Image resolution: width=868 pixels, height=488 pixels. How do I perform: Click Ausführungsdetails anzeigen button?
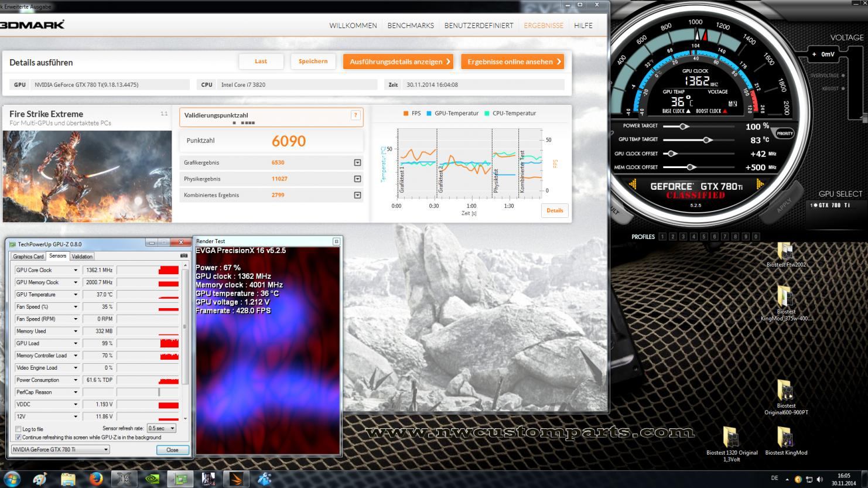[x=398, y=62]
